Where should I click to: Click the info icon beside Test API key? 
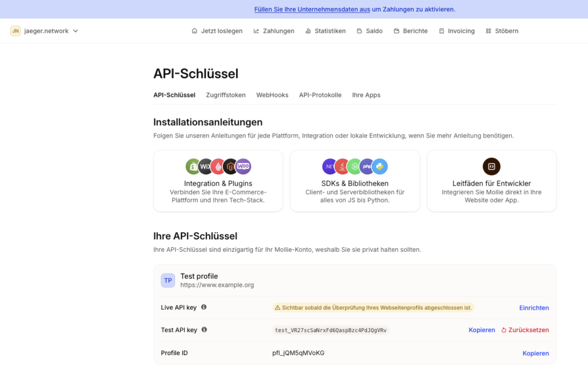[x=204, y=330]
